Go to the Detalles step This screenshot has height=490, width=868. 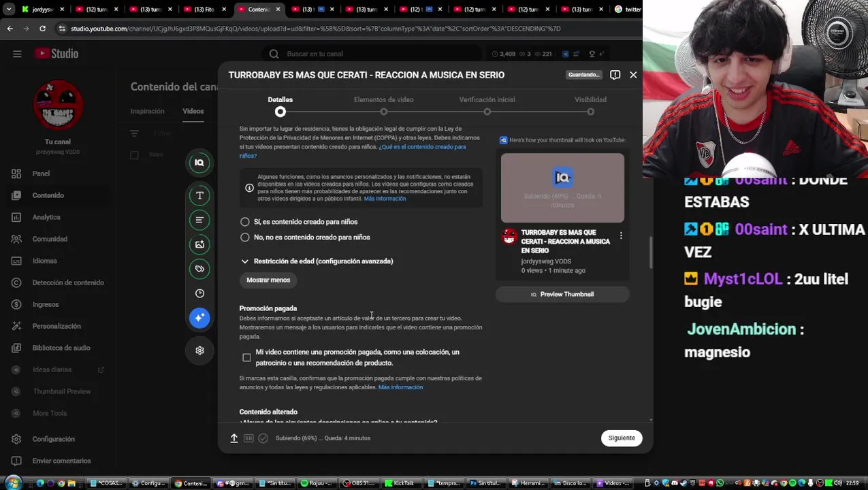(x=280, y=105)
